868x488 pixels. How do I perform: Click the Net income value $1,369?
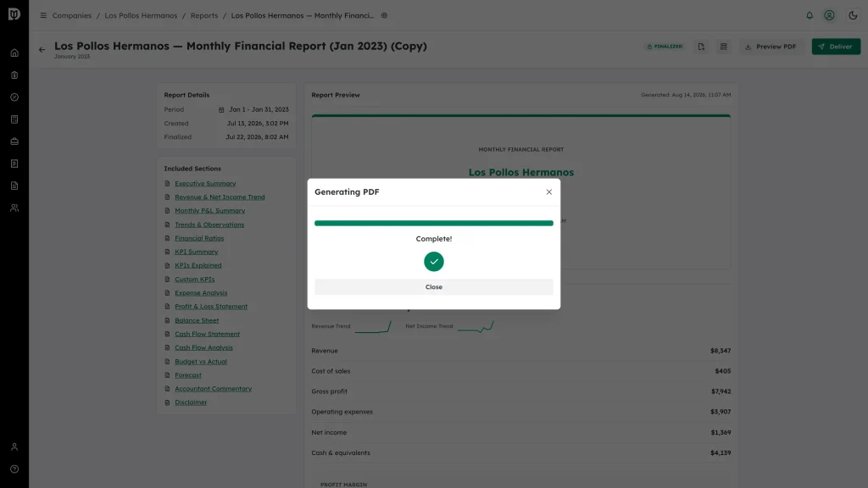[x=721, y=433]
